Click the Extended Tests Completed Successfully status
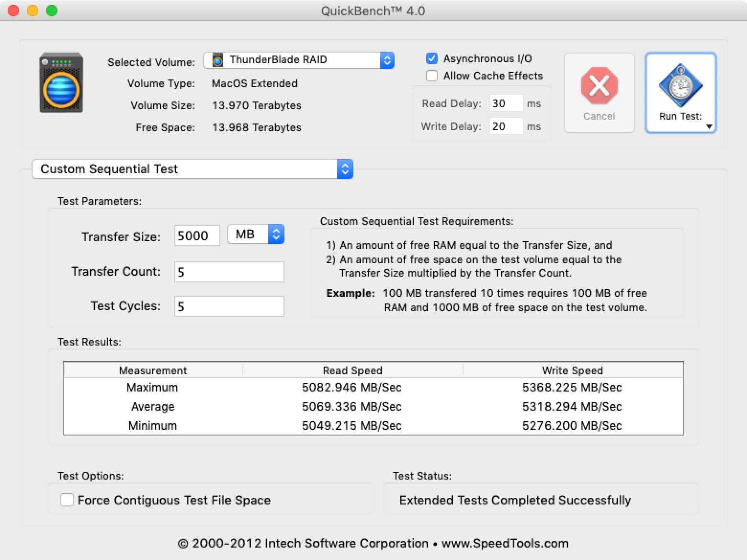 click(x=515, y=500)
